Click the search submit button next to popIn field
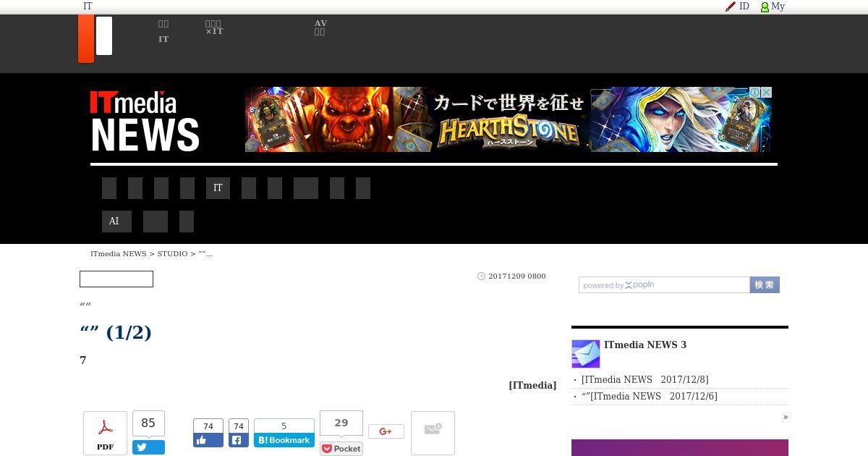The height and width of the screenshot is (456, 868). pyautogui.click(x=765, y=285)
